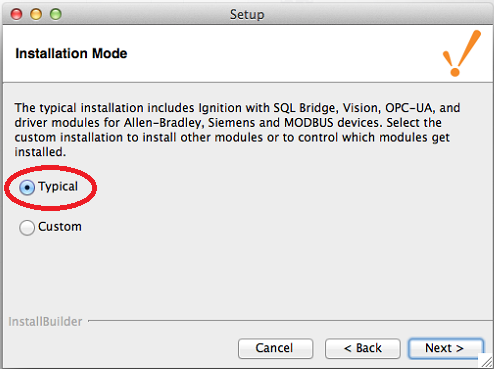
Task: Zoom the Setup window with green button
Action: coord(56,14)
